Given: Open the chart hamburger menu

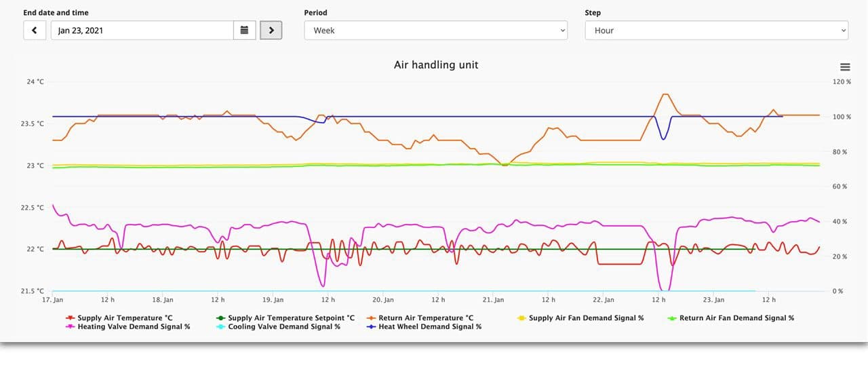Looking at the screenshot, I should (x=845, y=66).
